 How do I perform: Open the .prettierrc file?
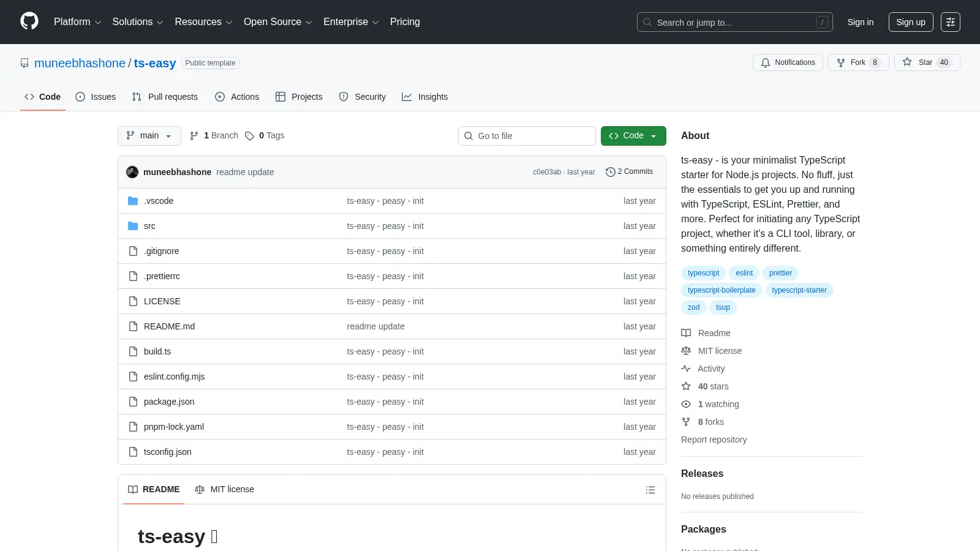(162, 276)
